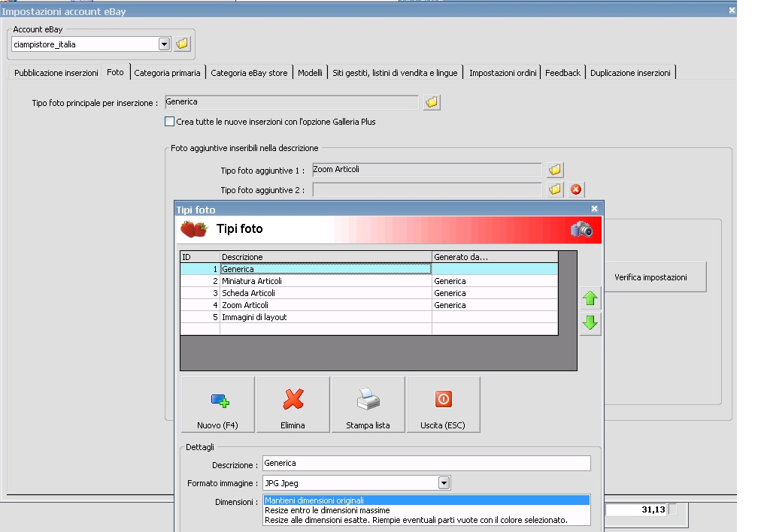Click the Nuovo (F4) button

pyautogui.click(x=217, y=405)
